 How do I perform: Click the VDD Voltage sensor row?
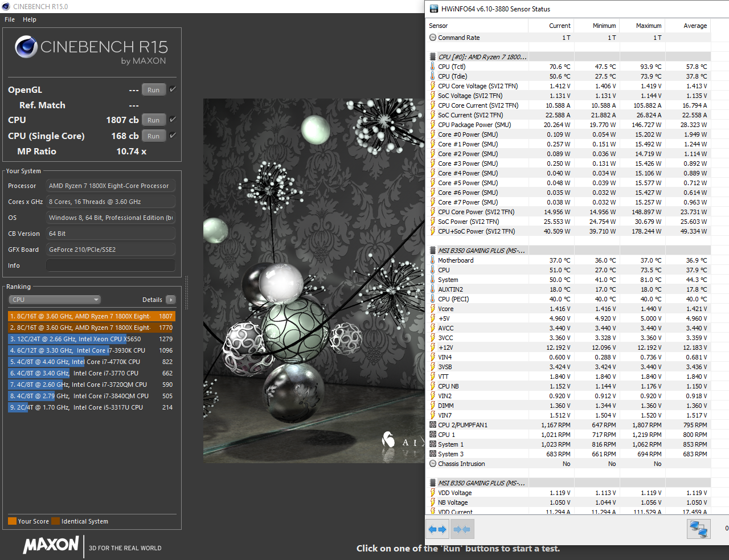[569, 493]
